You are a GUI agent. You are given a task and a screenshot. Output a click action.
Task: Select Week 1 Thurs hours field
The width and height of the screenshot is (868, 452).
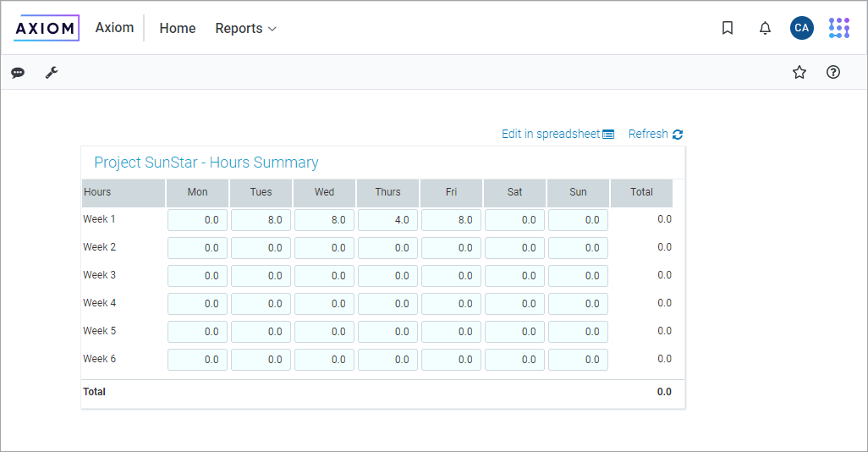pyautogui.click(x=387, y=220)
